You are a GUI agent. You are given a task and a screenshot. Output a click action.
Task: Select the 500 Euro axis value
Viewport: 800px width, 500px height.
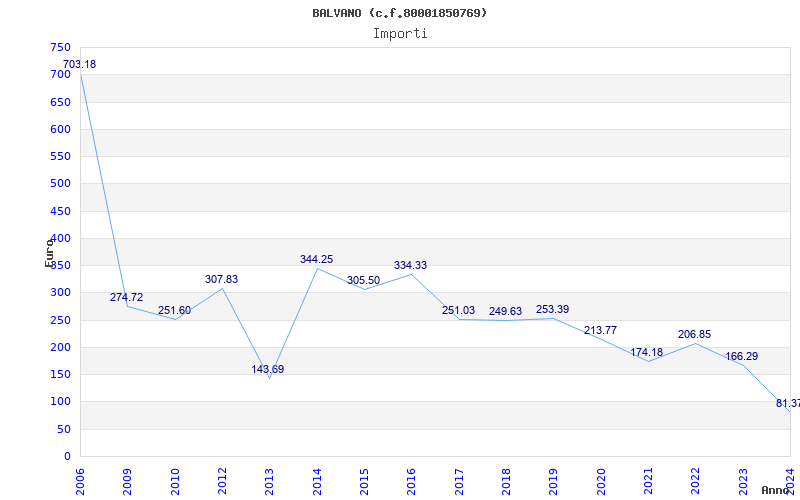[60, 184]
